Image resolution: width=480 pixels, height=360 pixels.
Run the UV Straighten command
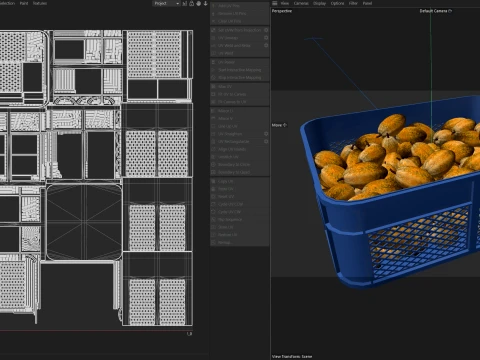[237, 134]
